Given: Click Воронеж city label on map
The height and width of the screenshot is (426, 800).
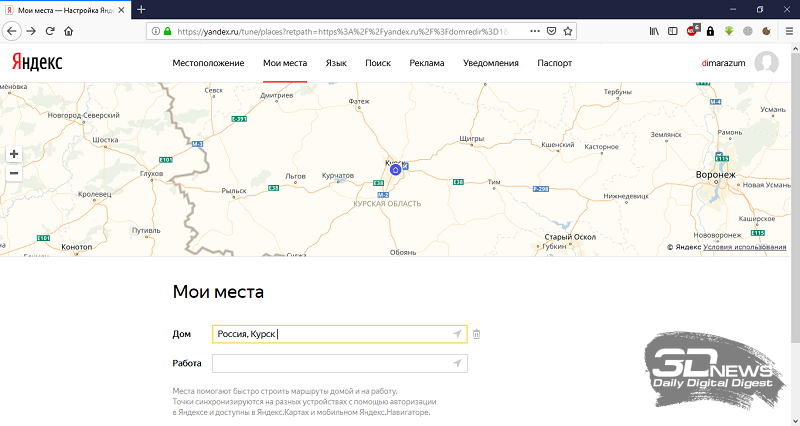Looking at the screenshot, I should click(716, 174).
